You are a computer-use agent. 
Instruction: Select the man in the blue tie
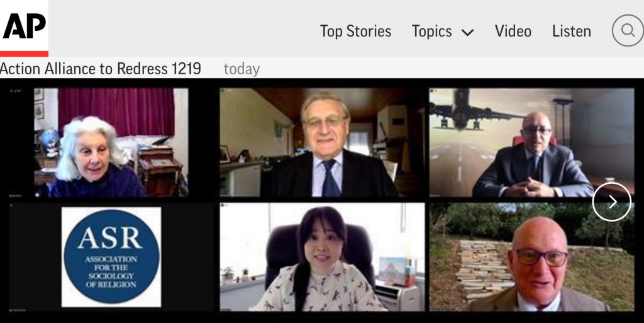pyautogui.click(x=326, y=151)
